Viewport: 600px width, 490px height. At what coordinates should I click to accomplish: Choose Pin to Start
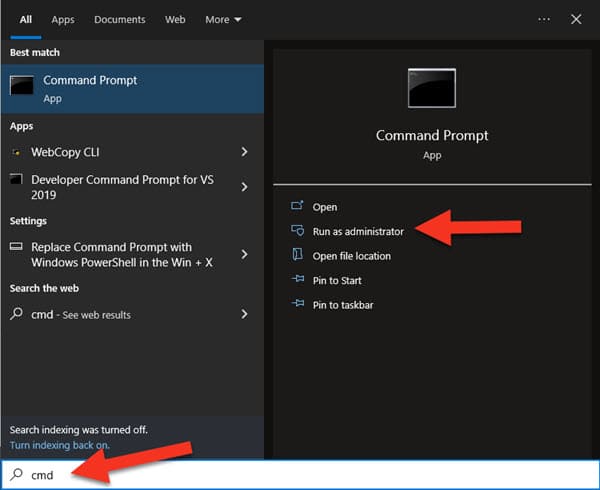[337, 281]
